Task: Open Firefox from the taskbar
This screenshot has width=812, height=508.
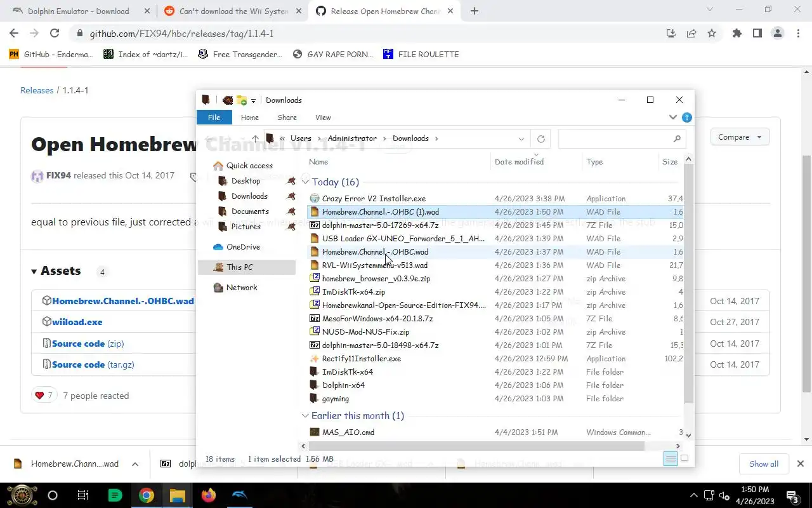Action: [x=208, y=495]
